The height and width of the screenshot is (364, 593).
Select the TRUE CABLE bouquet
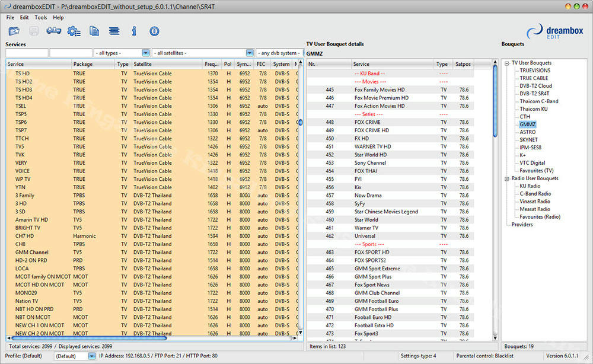point(534,78)
